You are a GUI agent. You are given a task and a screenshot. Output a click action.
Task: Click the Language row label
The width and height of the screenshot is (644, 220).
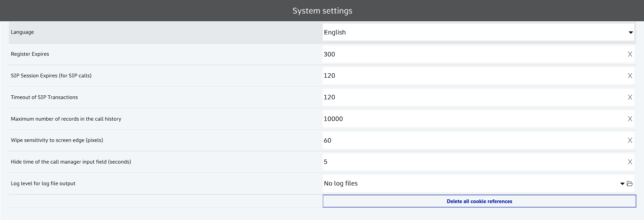pyautogui.click(x=22, y=32)
